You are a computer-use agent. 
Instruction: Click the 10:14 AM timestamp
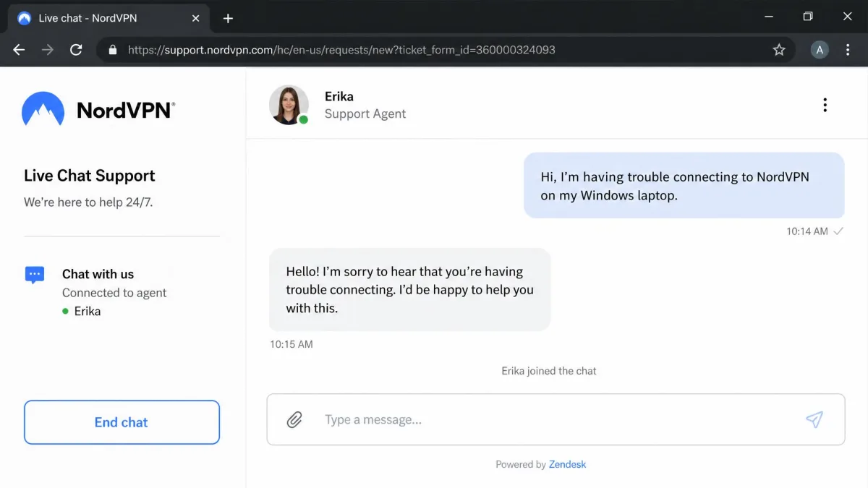click(x=807, y=231)
